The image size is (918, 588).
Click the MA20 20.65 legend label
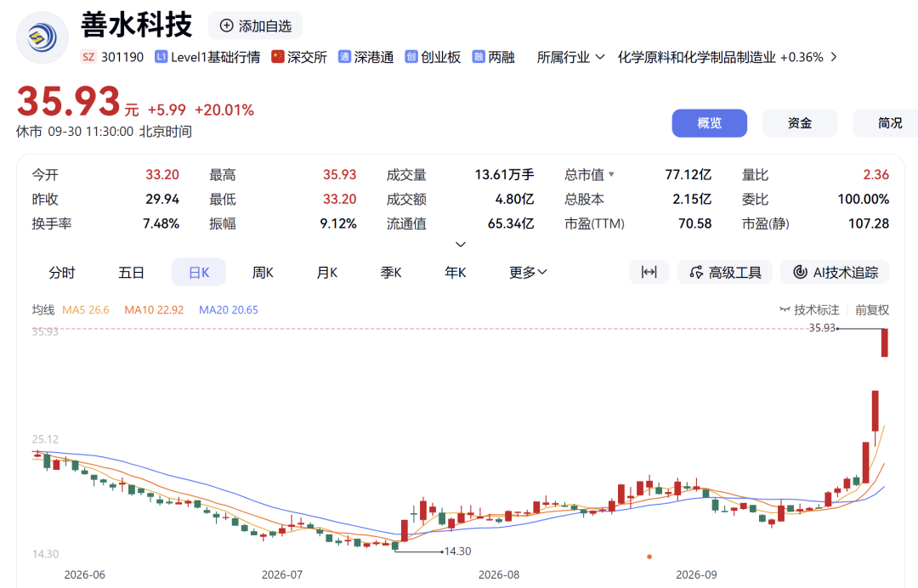[x=229, y=309]
